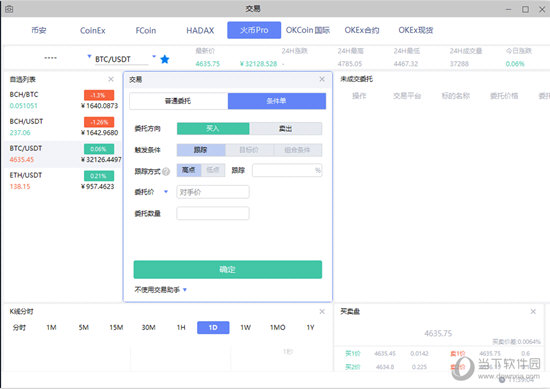The image size is (550, 389).
Task: Expand the 不使用交易助手 dropdown
Action: [185, 290]
